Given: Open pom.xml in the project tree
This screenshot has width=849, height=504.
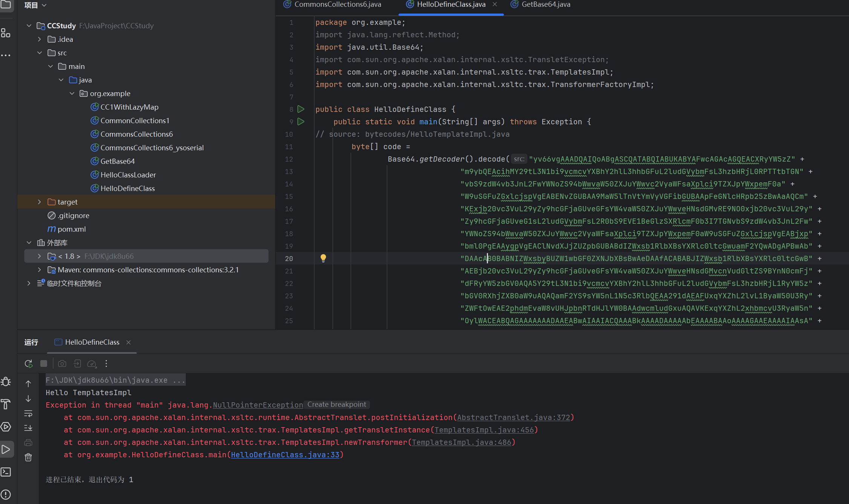Looking at the screenshot, I should tap(71, 229).
